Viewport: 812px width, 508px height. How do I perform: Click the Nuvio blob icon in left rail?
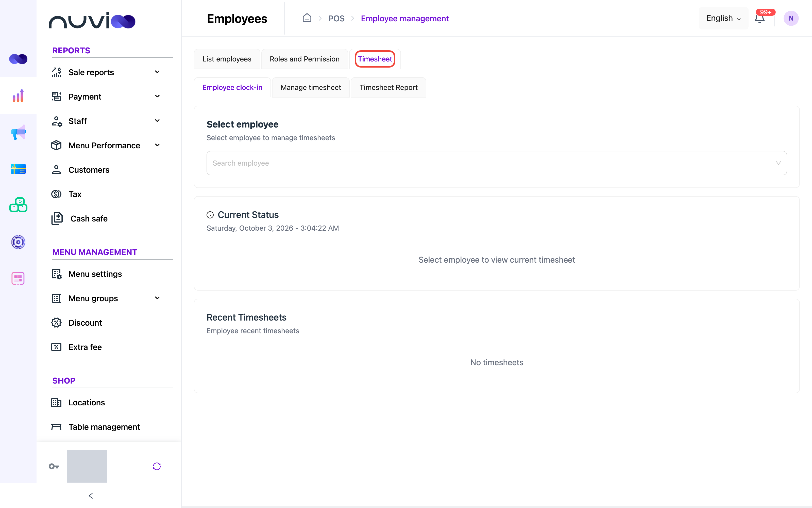click(x=18, y=59)
